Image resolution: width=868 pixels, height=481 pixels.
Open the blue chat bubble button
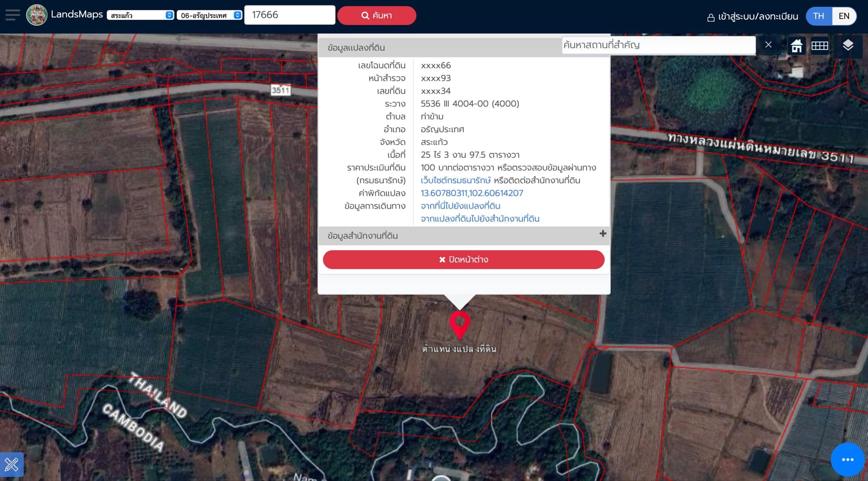tap(848, 460)
